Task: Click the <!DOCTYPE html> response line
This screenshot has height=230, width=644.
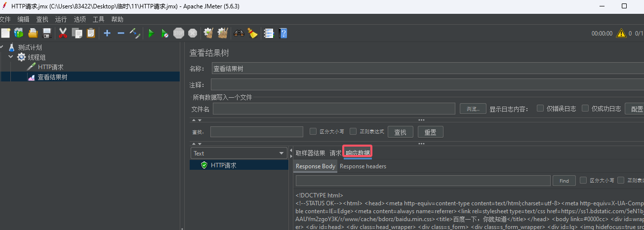Action: point(319,195)
